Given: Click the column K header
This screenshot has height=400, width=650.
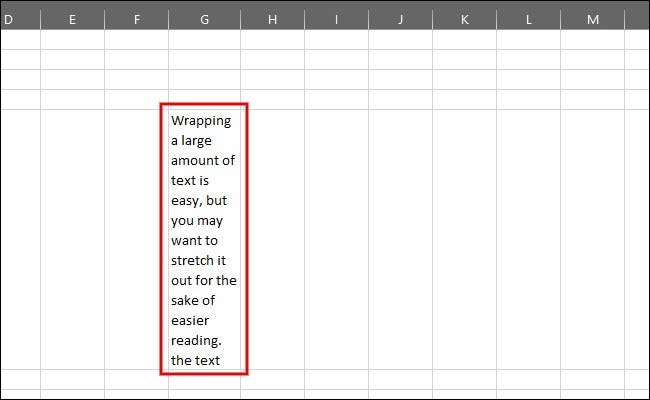Looking at the screenshot, I should [x=464, y=19].
